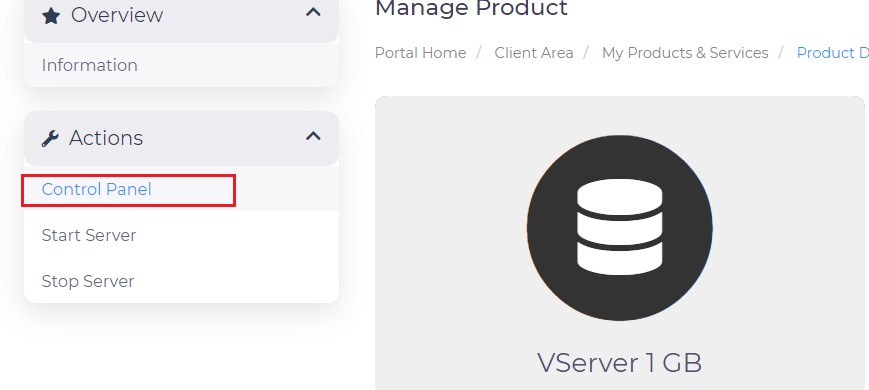This screenshot has height=390, width=869.
Task: Click the Manage Product page title
Action: click(472, 8)
